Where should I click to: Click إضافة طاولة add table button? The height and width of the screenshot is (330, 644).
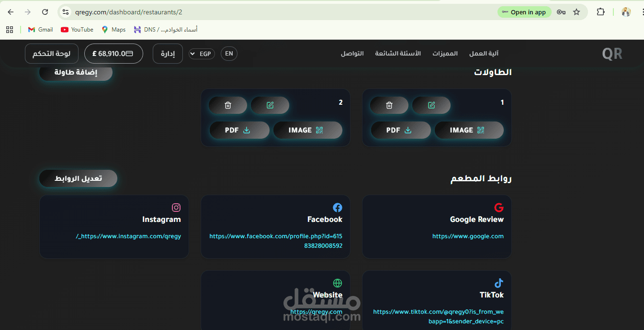tap(76, 72)
